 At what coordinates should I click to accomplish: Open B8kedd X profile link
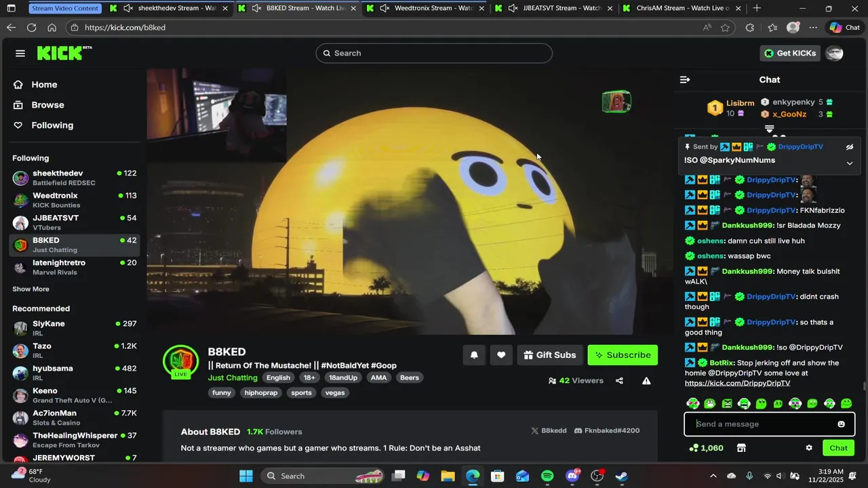pyautogui.click(x=549, y=430)
